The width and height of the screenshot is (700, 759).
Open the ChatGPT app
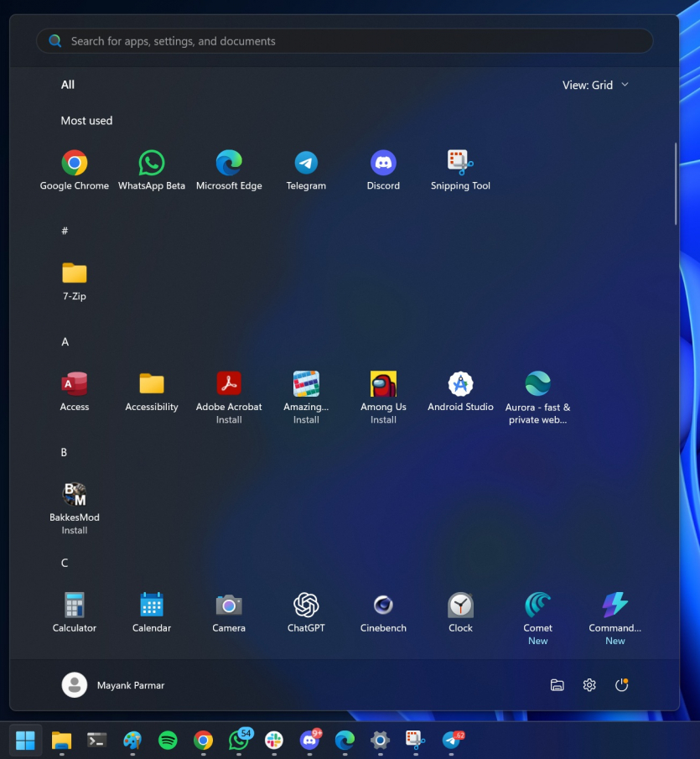click(305, 606)
